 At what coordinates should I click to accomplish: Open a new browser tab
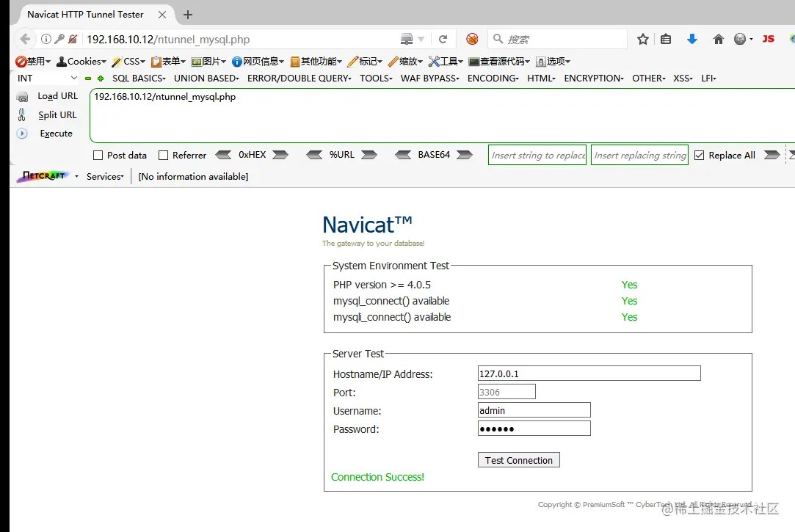(188, 15)
